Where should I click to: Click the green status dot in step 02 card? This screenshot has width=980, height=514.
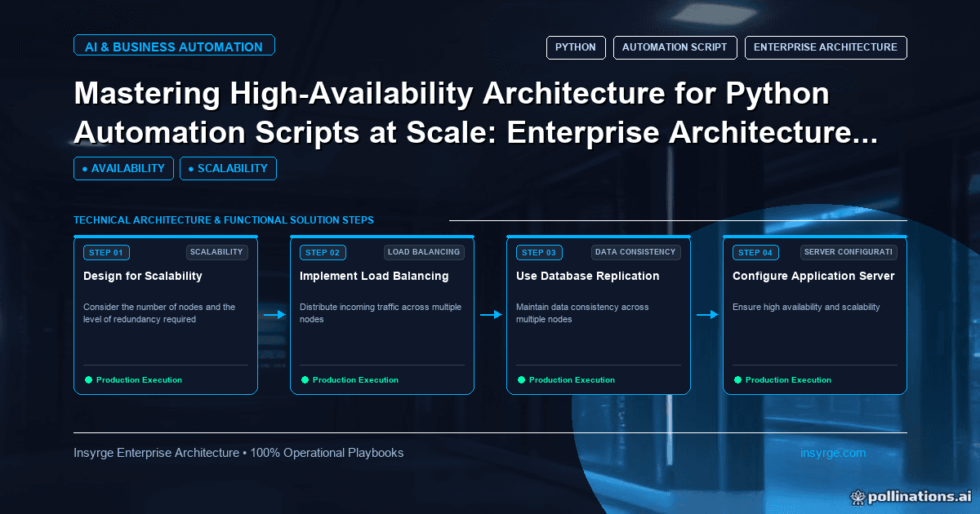click(x=305, y=379)
